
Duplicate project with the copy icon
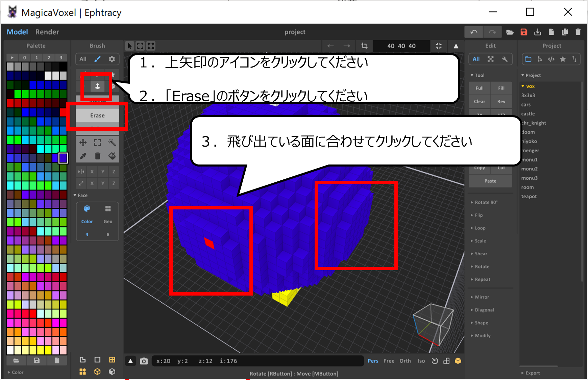coord(565,32)
